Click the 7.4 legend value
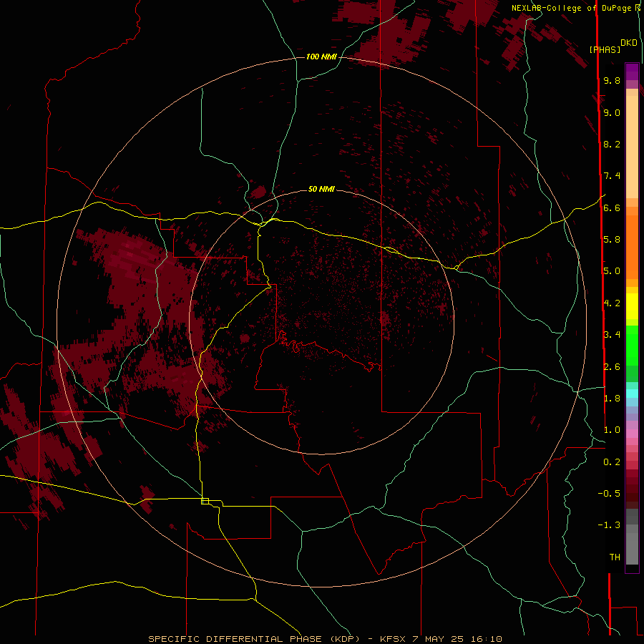The height and width of the screenshot is (644, 644). tap(612, 176)
